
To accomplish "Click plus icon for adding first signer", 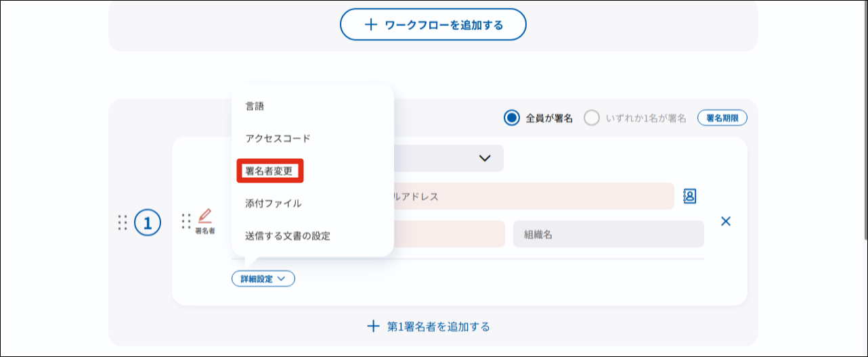I will pyautogui.click(x=373, y=327).
